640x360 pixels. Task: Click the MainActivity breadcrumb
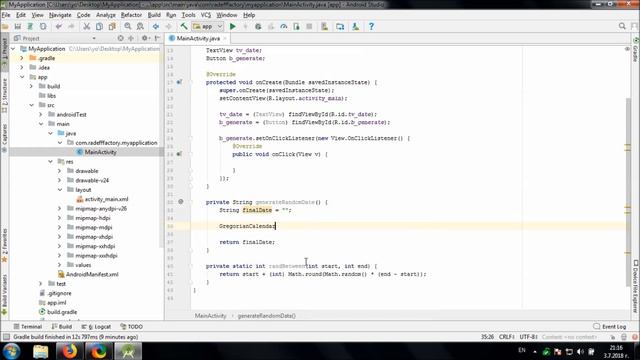click(210, 316)
